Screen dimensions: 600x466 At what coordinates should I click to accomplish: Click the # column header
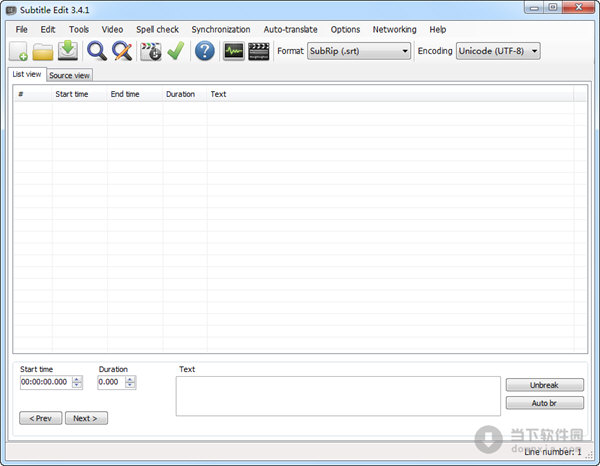click(33, 94)
